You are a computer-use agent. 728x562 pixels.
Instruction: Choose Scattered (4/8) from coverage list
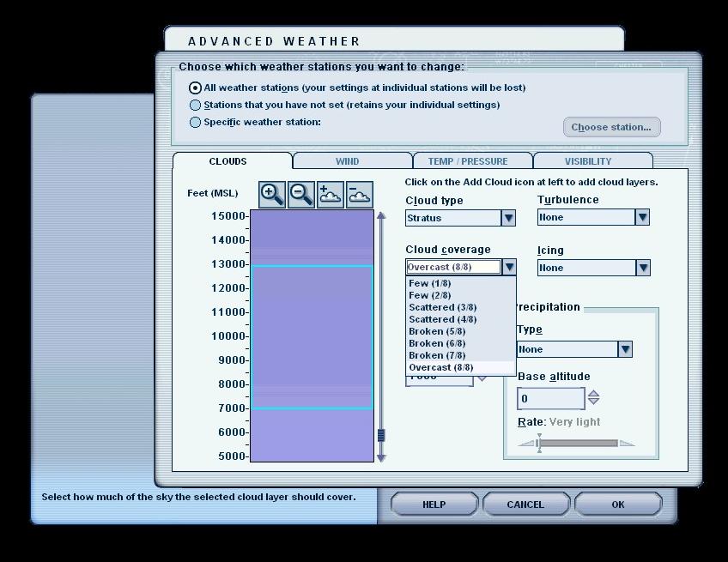(443, 319)
